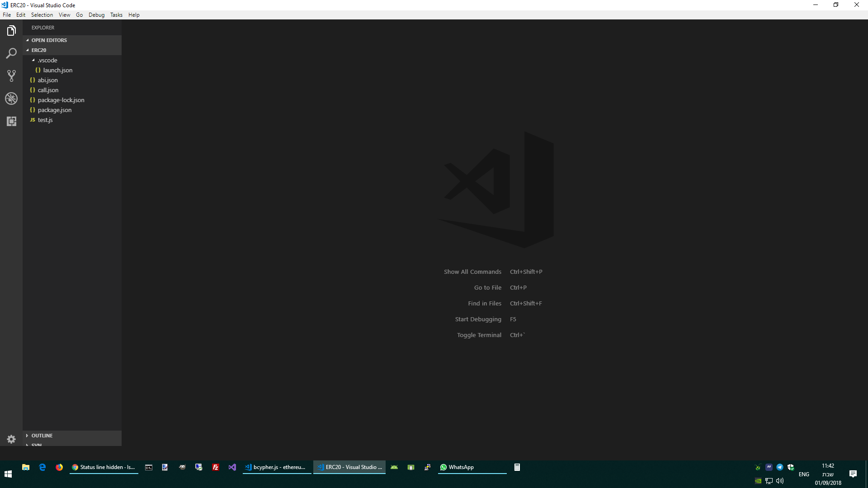
Task: Expand the OUTLINE section
Action: (x=72, y=436)
